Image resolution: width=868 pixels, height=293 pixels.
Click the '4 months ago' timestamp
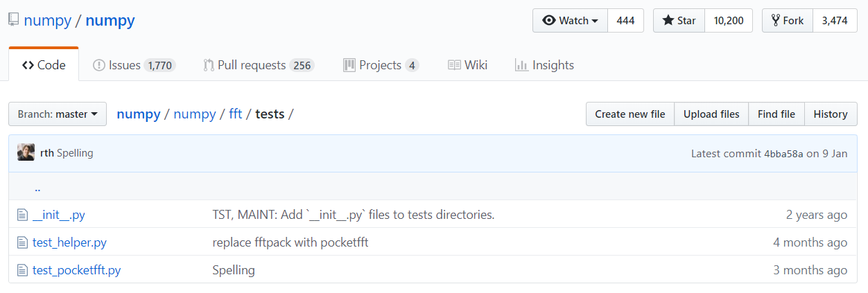pos(810,242)
